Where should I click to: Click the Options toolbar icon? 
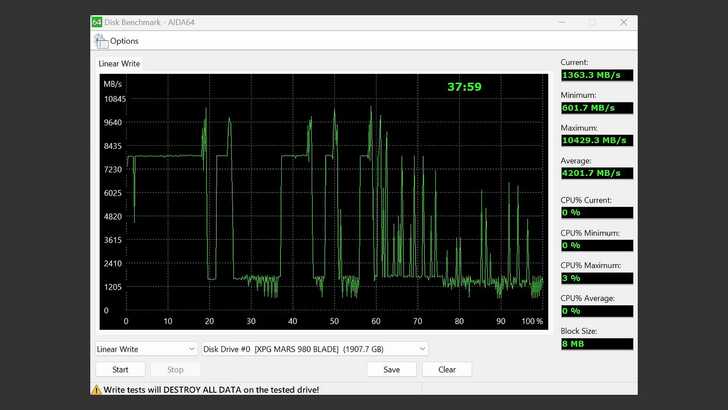(101, 41)
